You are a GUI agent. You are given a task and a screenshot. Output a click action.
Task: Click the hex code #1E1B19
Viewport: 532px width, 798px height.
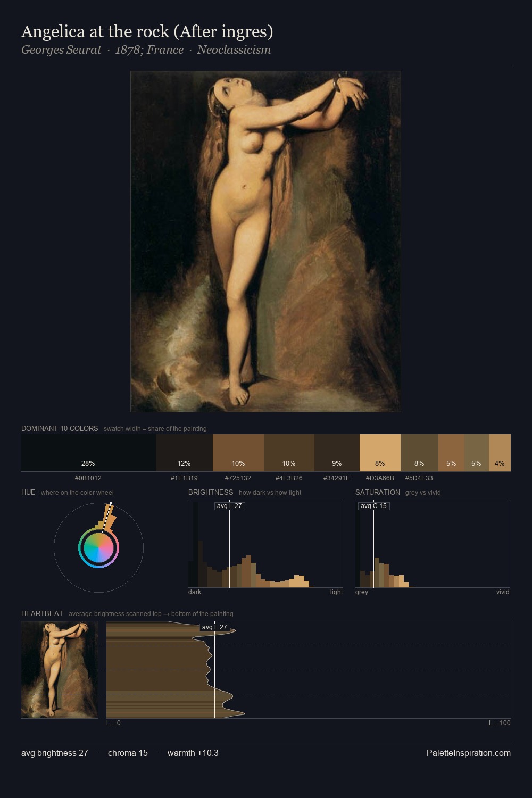(184, 478)
